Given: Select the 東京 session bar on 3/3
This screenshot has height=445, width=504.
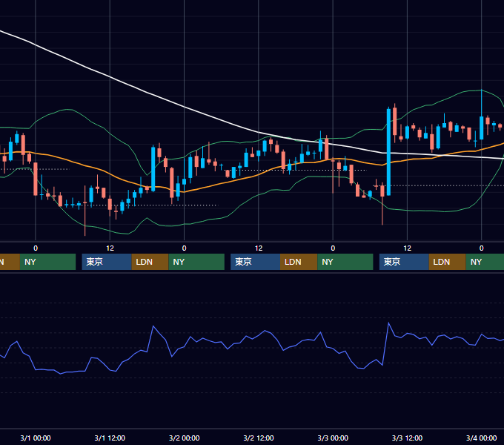Looking at the screenshot, I should pos(404,262).
